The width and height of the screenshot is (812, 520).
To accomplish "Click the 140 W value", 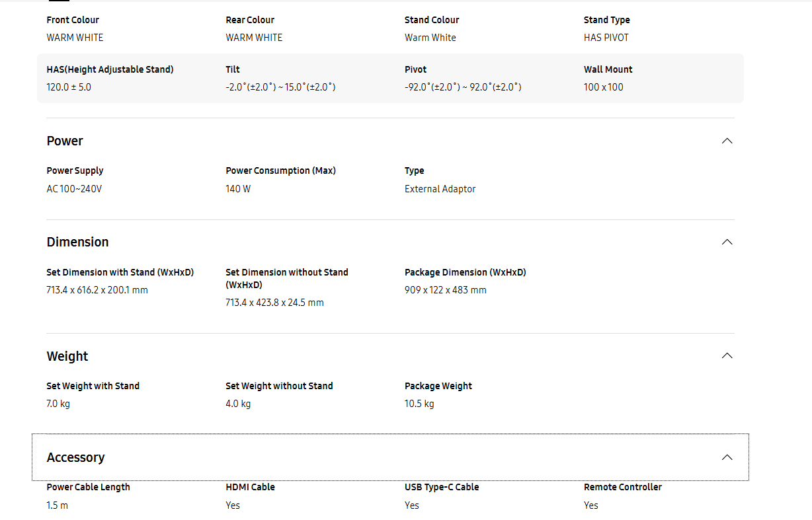I will (238, 189).
